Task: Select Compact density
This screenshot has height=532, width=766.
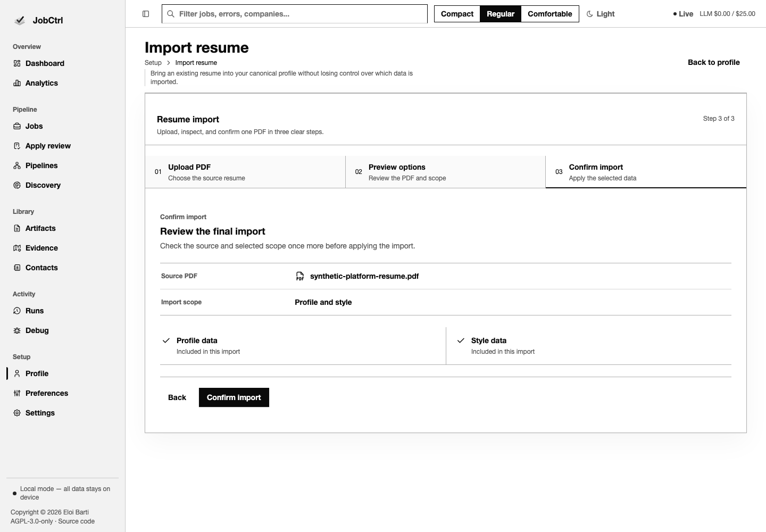Action: 457,14
